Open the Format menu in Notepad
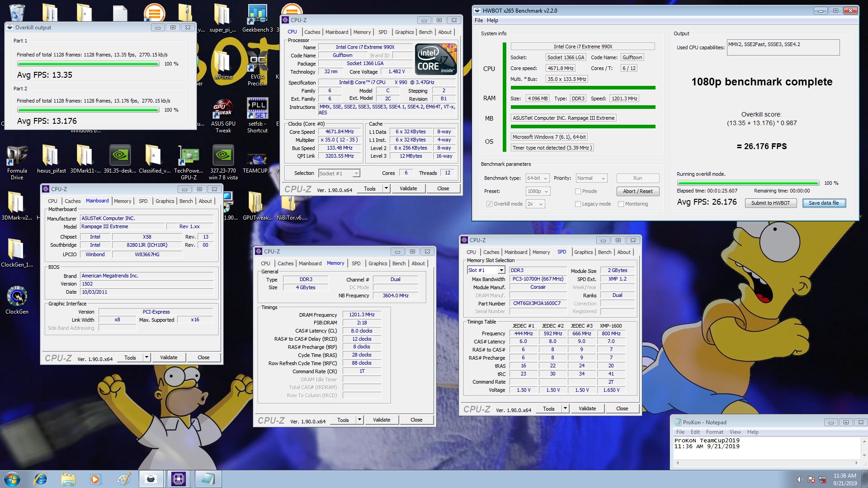The image size is (868, 488). click(714, 432)
